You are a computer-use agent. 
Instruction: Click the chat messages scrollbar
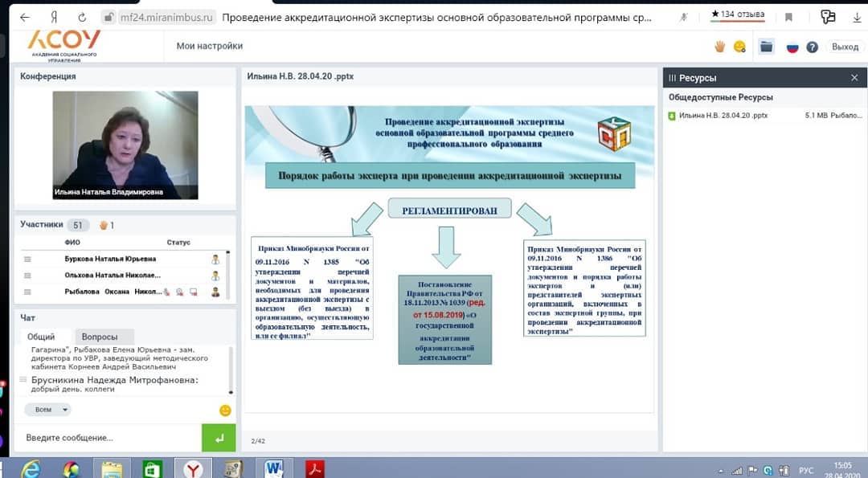pyautogui.click(x=231, y=370)
